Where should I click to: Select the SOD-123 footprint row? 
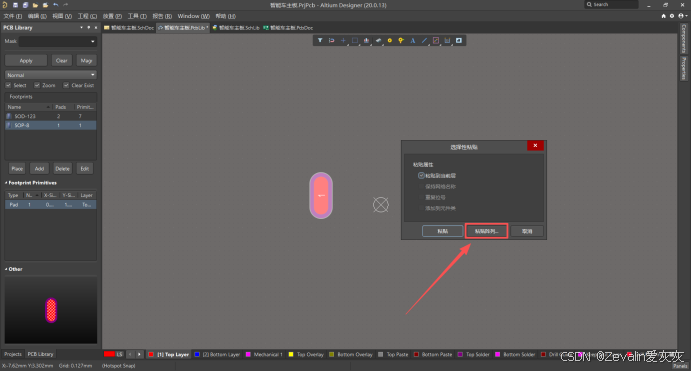[x=51, y=116]
